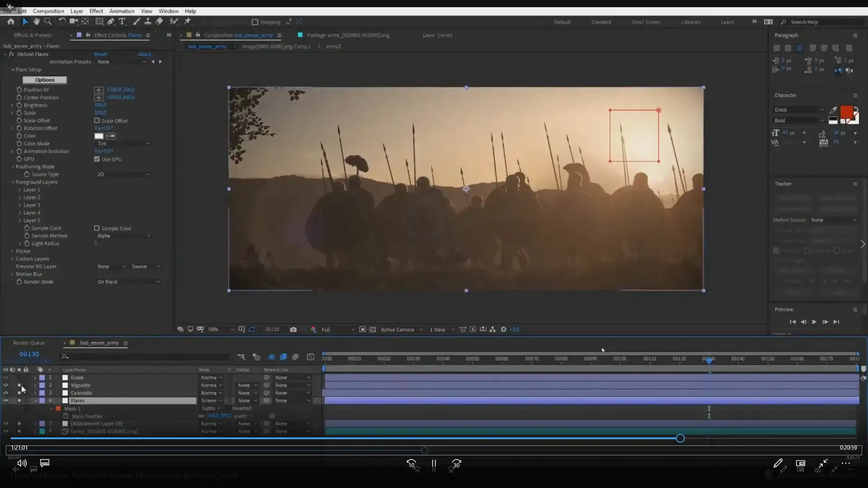Disable the Use GPU checkbox
Screen dimensions: 868x488
click(x=97, y=159)
